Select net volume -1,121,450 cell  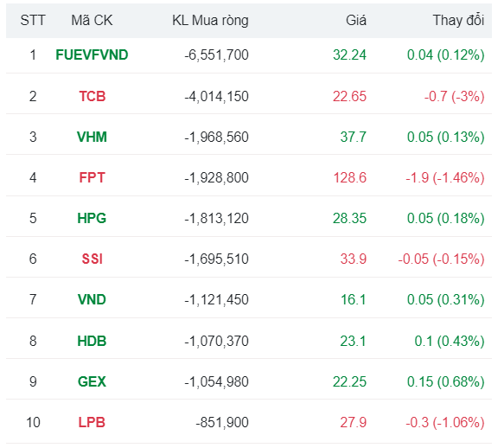(216, 300)
